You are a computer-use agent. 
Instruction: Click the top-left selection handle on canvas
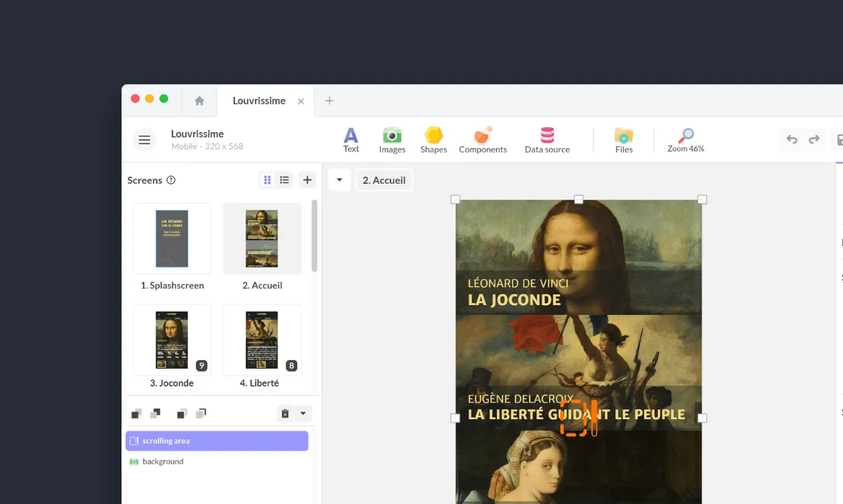pos(455,200)
